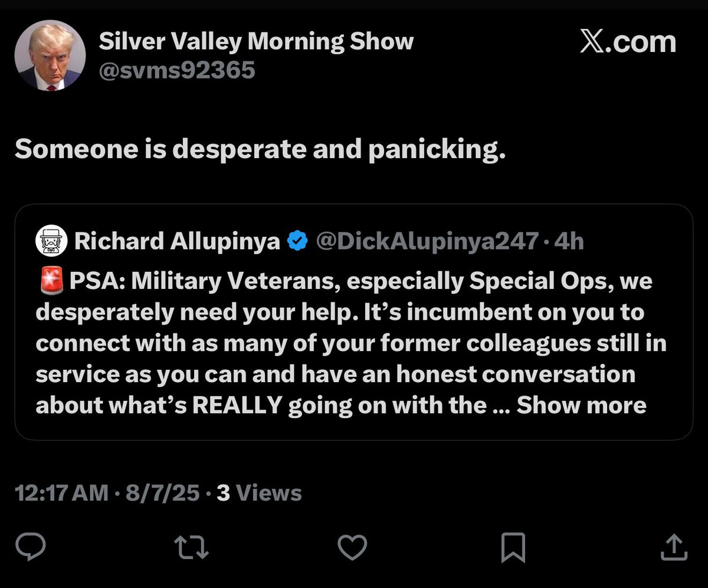Repost this tweet using the repost icon
This screenshot has width=708, height=588.
coord(194,547)
